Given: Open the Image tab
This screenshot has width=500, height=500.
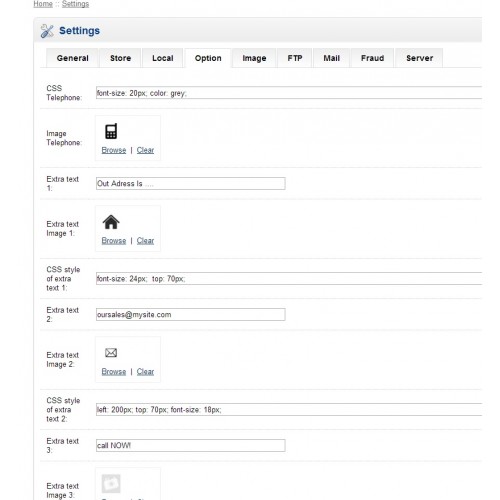Looking at the screenshot, I should coord(254,58).
